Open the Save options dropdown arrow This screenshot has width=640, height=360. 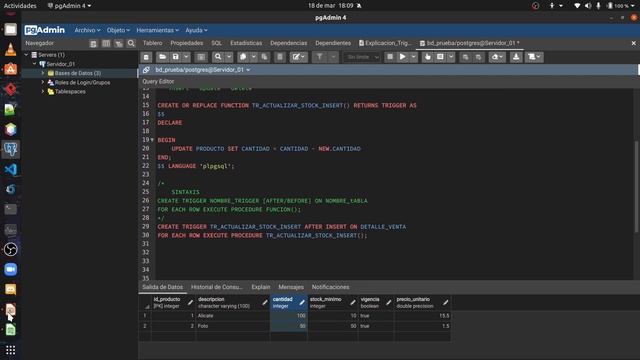pyautogui.click(x=186, y=57)
